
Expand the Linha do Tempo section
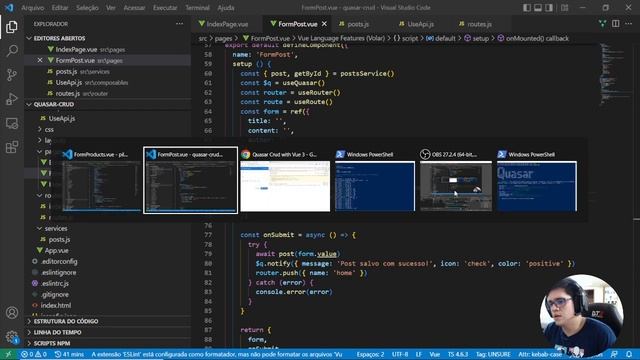pyautogui.click(x=57, y=332)
